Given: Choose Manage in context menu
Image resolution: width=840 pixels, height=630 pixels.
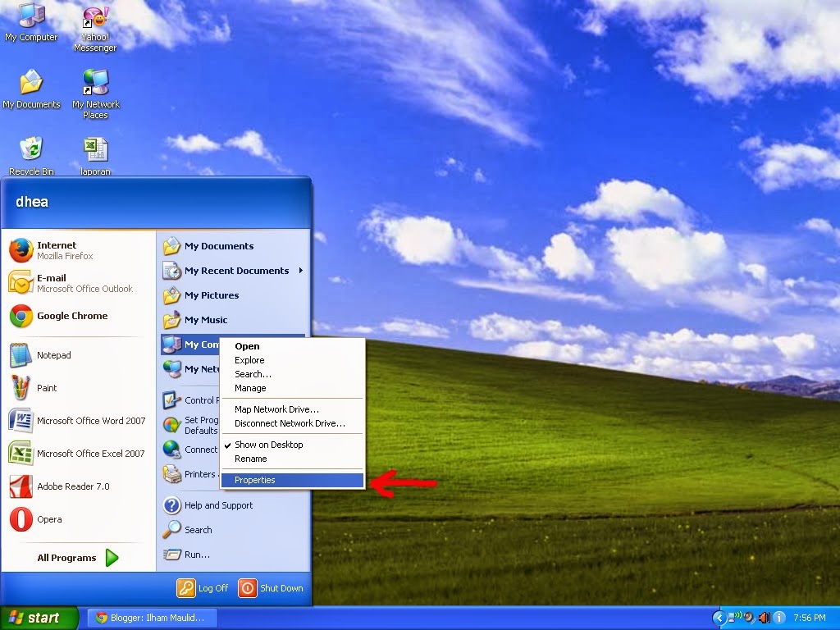Looking at the screenshot, I should coord(292,388).
